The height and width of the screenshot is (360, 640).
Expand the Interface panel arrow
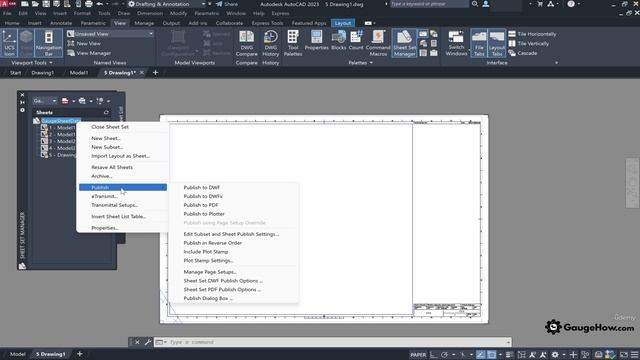coord(556,63)
